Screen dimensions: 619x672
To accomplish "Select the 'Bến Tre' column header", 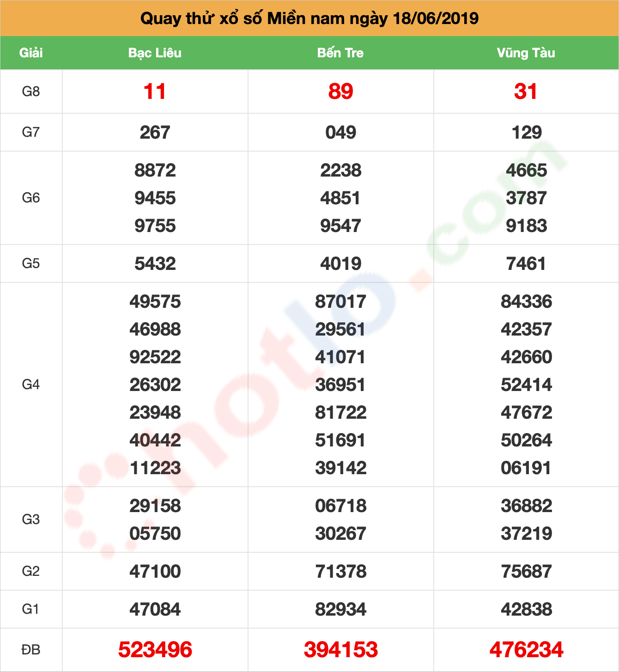I will coord(340,53).
